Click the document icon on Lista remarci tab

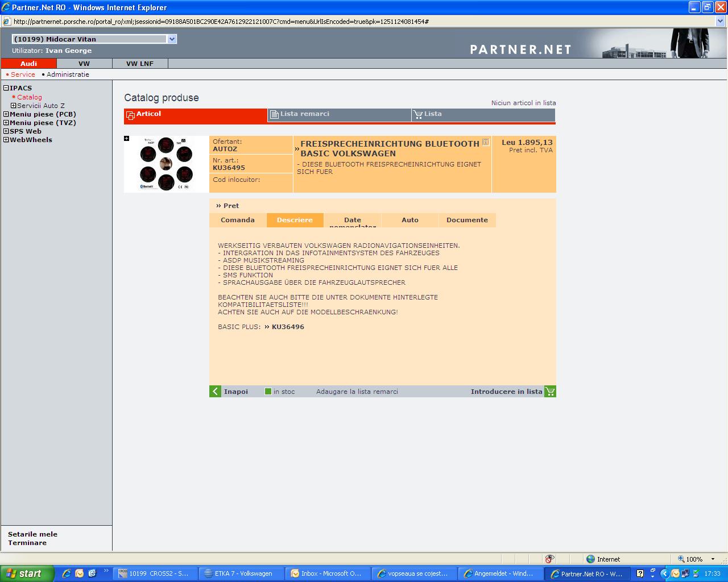point(274,114)
